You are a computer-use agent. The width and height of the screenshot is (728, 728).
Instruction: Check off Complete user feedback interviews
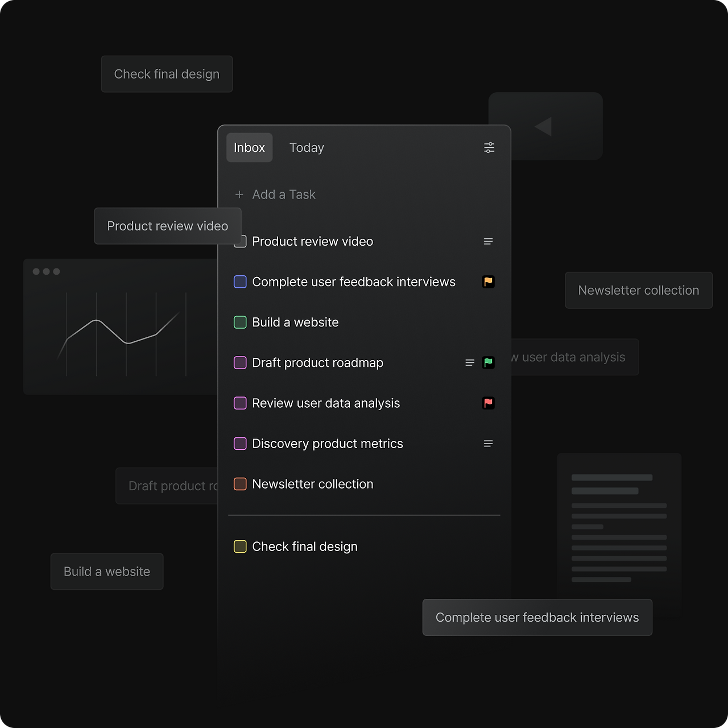[240, 282]
